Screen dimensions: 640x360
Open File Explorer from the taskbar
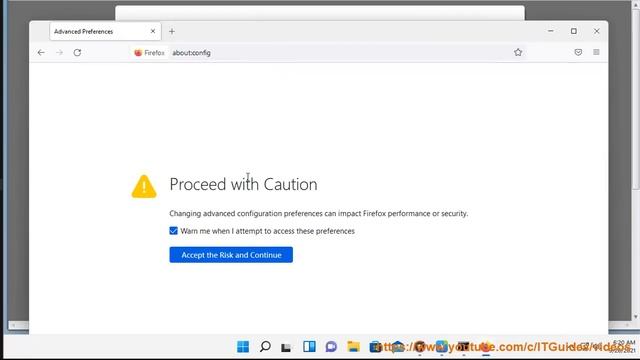pos(353,347)
